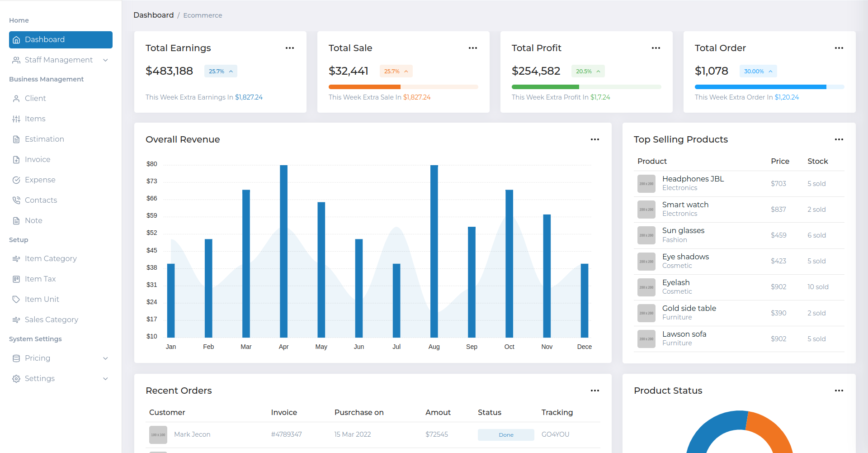Click the Dashboard breadcrumb link
Screen dimensions: 868x453
tap(153, 15)
